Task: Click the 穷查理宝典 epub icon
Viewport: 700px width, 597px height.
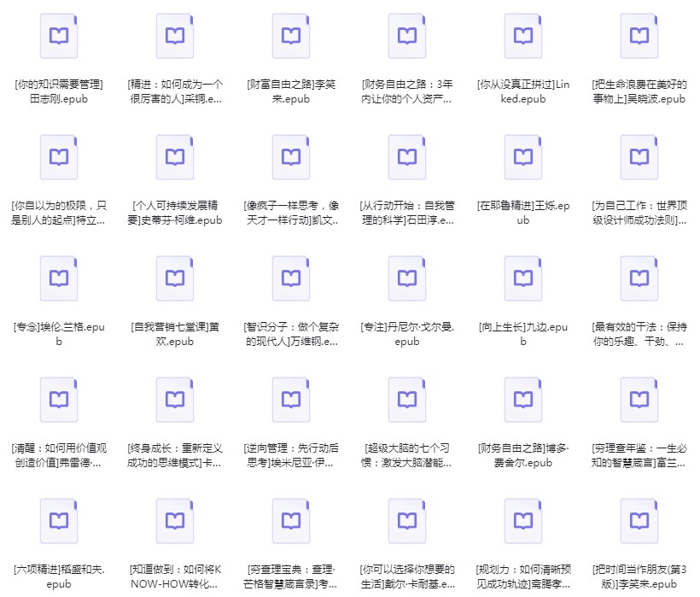Action: (x=291, y=521)
